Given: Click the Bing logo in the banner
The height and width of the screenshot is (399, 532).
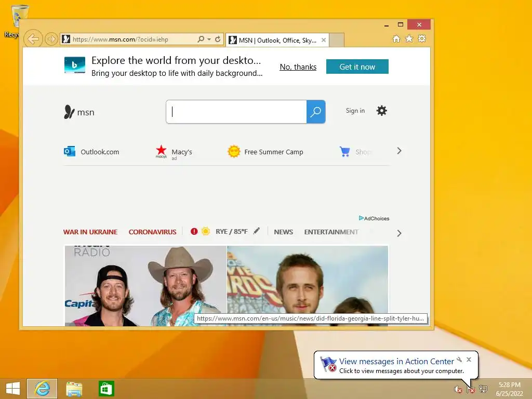Looking at the screenshot, I should [x=75, y=65].
